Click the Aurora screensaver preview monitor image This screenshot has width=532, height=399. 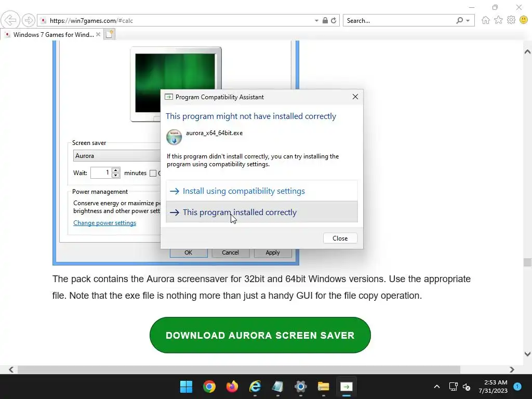click(176, 84)
